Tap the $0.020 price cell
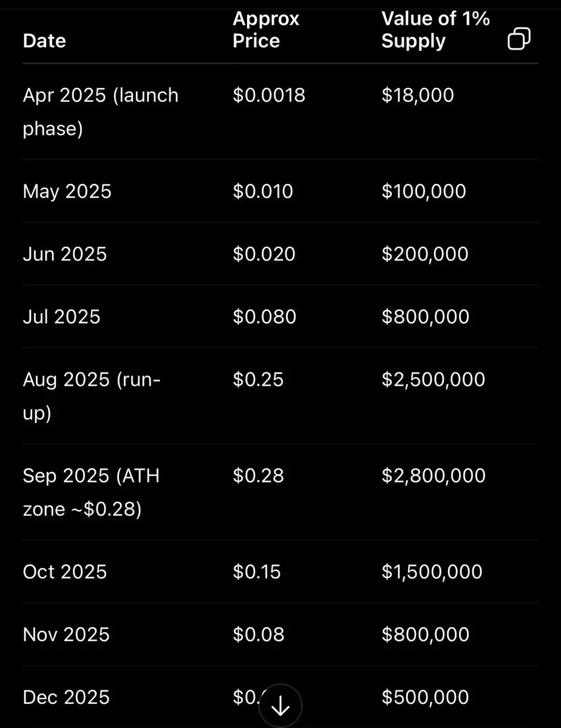Image resolution: width=561 pixels, height=728 pixels. [x=264, y=254]
